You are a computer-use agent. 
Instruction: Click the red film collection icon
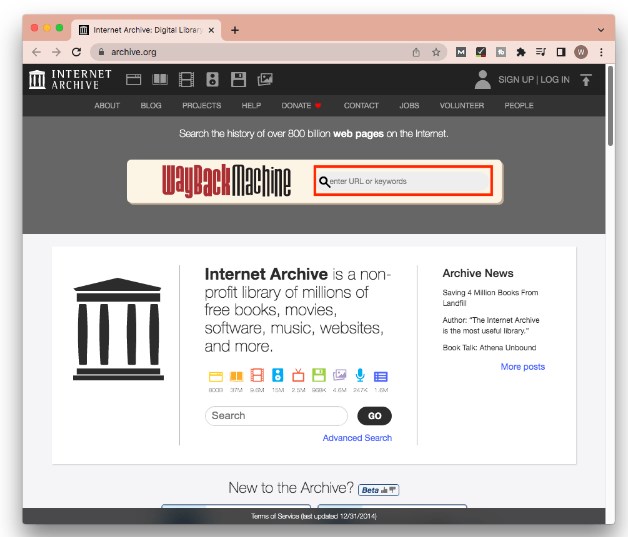coord(257,376)
